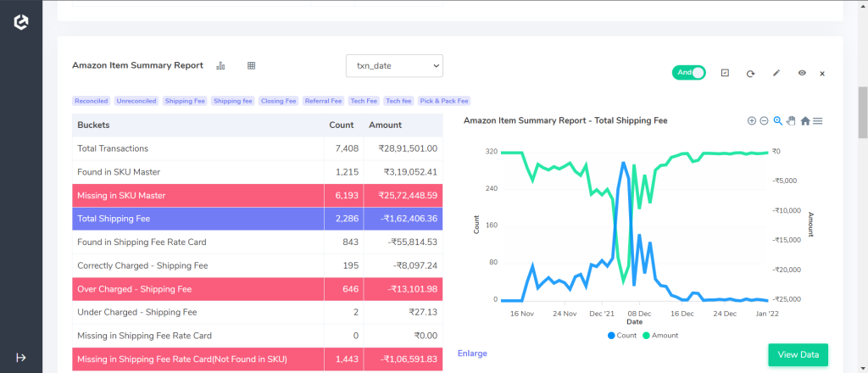
Task: Select the Reconciled filter tag
Action: tap(92, 101)
